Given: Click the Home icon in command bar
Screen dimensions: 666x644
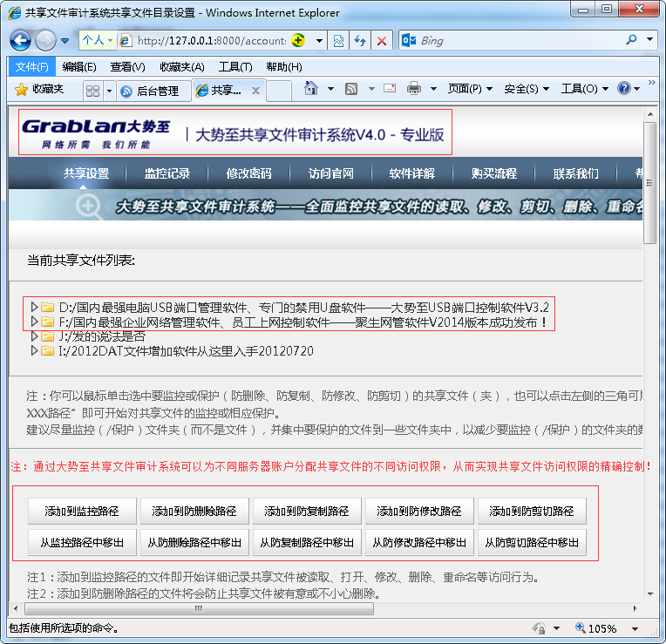Looking at the screenshot, I should [311, 89].
